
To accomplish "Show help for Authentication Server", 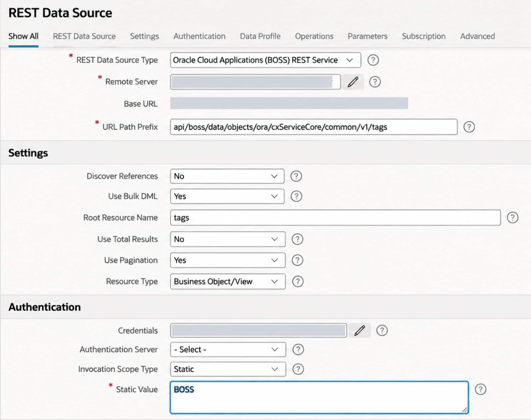I will 298,349.
